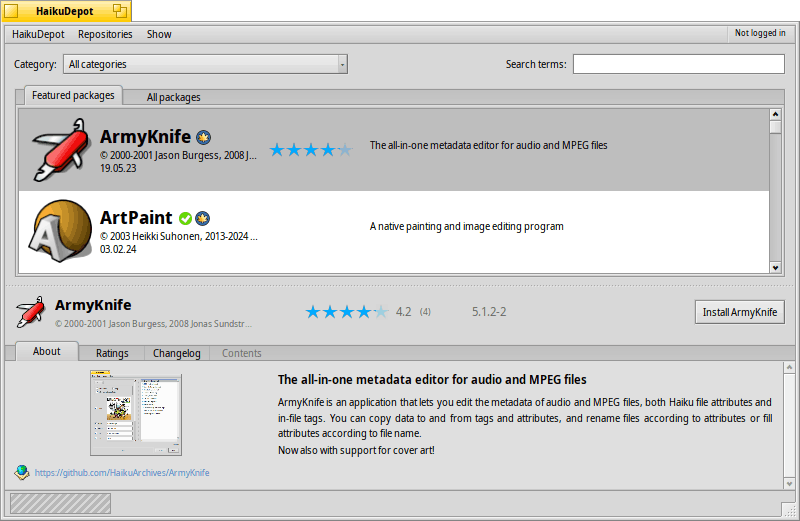Viewport: 800px width, 521px height.
Task: Click the package list scrollbar thumb
Action: pos(776,127)
